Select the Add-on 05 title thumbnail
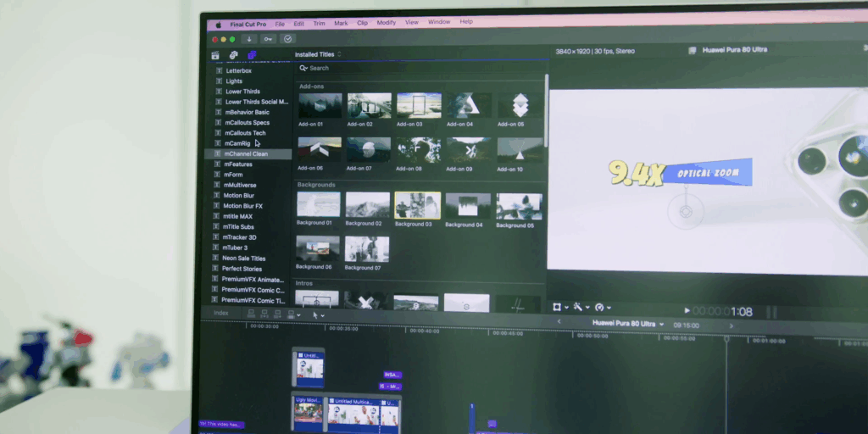 click(520, 105)
